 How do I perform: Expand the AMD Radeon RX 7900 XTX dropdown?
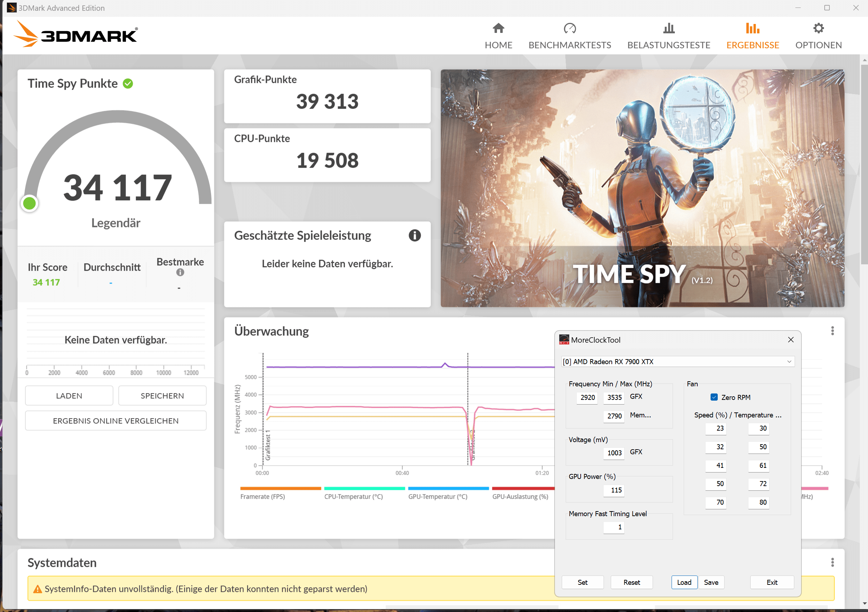[x=789, y=362]
